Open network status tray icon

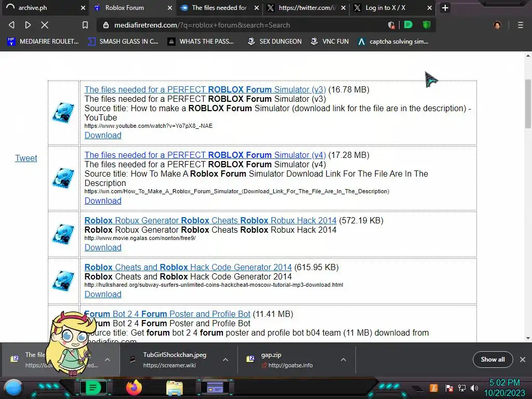pyautogui.click(x=462, y=388)
